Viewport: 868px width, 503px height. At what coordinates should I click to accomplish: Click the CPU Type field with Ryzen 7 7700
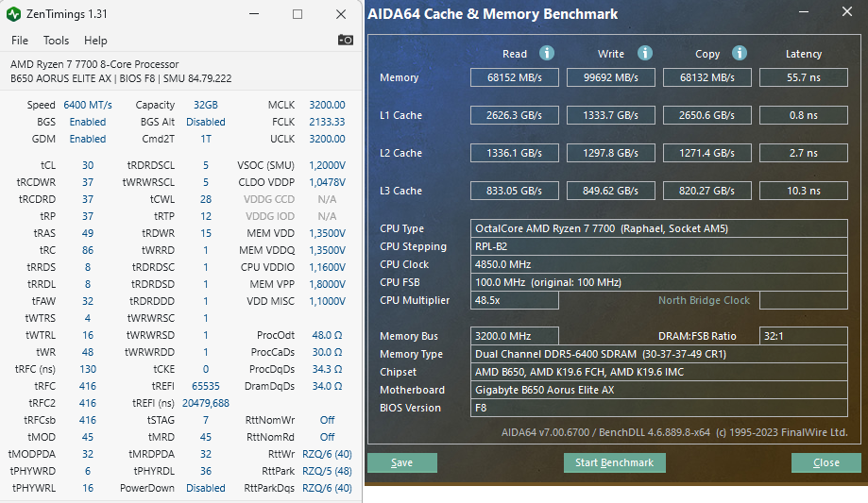click(658, 228)
